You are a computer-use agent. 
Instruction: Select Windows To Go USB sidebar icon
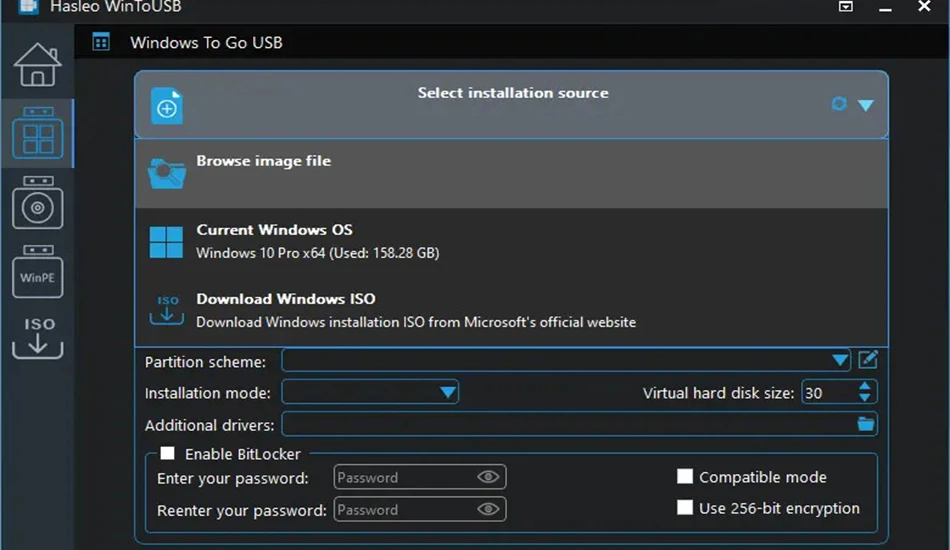click(38, 133)
